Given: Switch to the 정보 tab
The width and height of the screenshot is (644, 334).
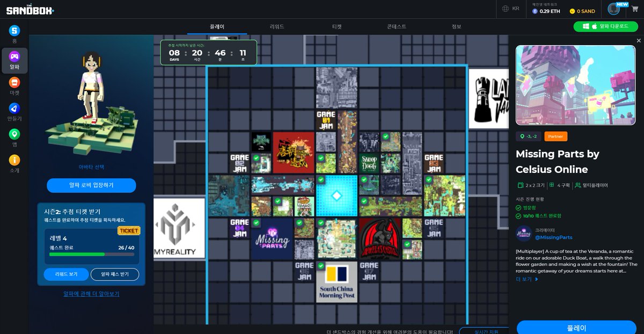Looking at the screenshot, I should click(x=456, y=26).
